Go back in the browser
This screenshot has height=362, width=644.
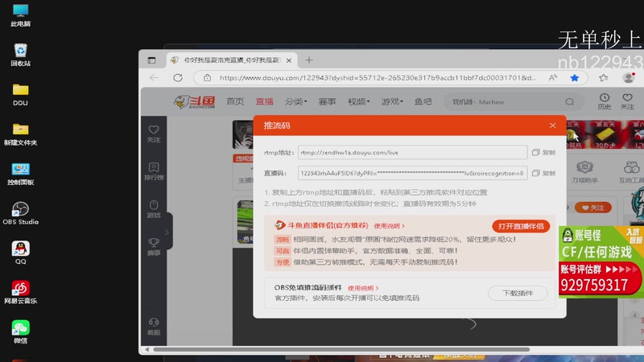154,77
